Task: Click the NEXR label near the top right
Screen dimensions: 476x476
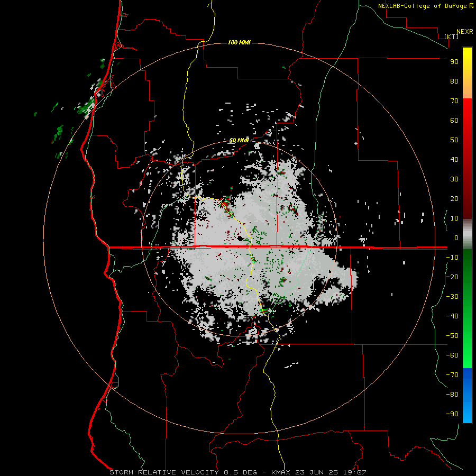Action: (465, 32)
